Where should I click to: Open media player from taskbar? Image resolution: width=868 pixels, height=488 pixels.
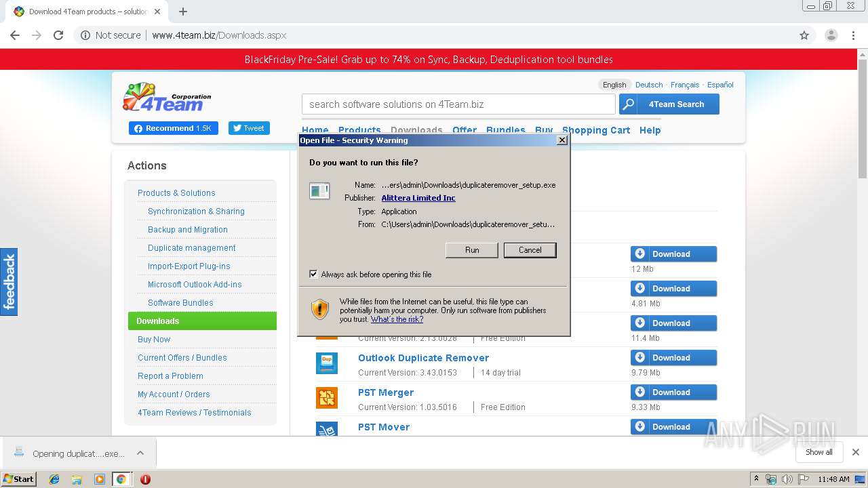click(x=100, y=479)
